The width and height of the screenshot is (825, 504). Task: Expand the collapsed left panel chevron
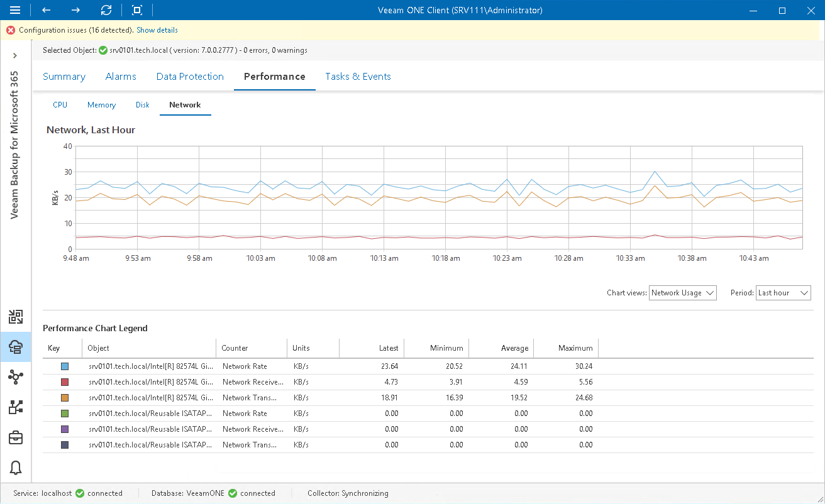pos(15,55)
